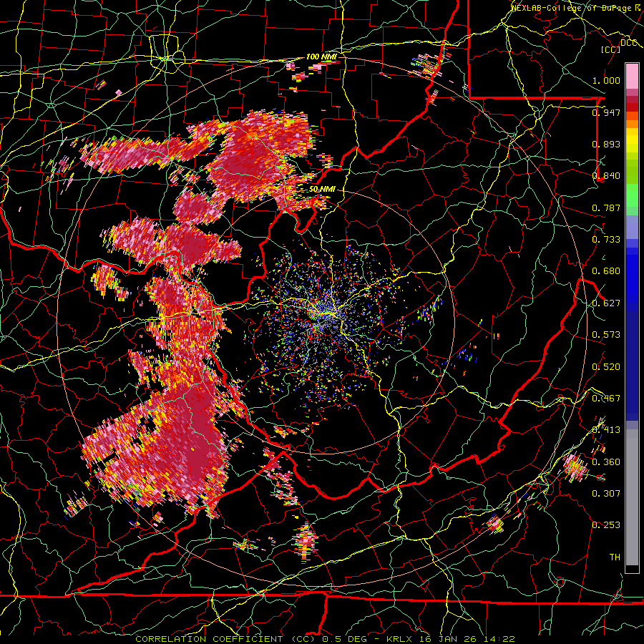Click the 0.947 scale value
The width and height of the screenshot is (644, 644).
pyautogui.click(x=606, y=112)
